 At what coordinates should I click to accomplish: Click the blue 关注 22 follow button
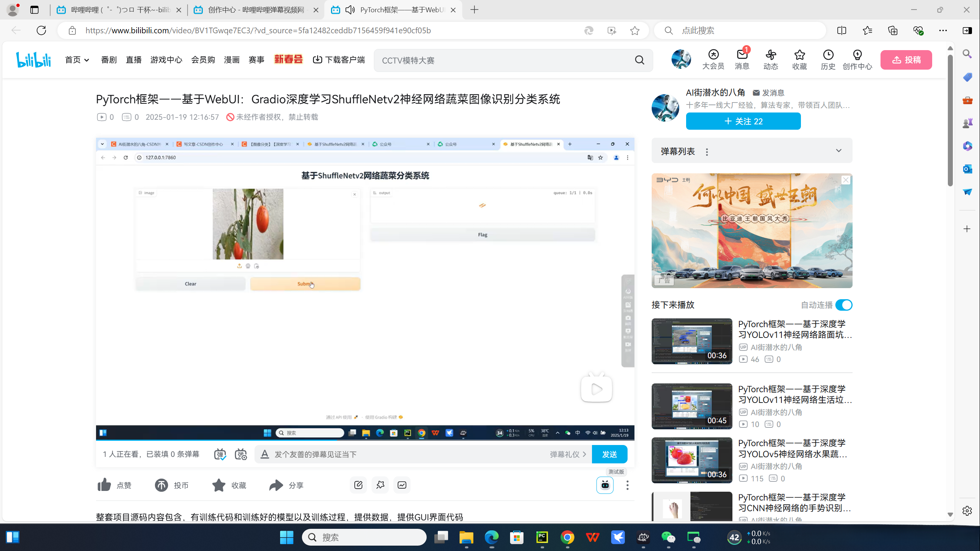[743, 121]
